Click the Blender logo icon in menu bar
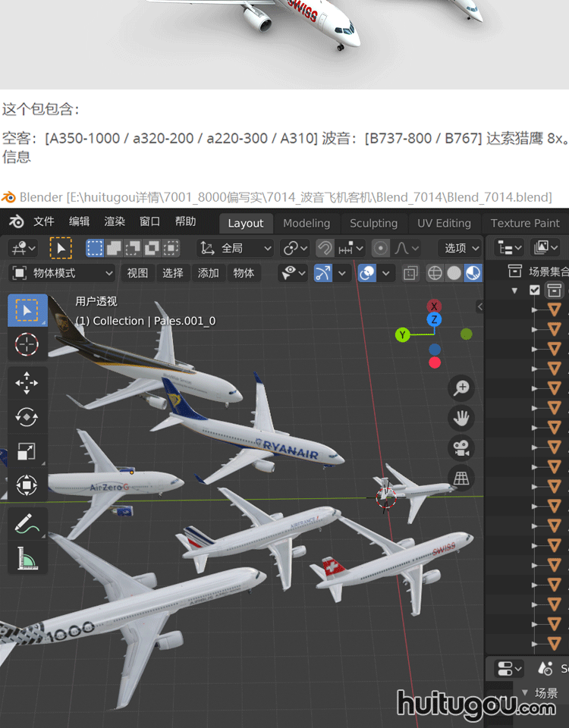Viewport: 569px width, 728px height. point(17,222)
